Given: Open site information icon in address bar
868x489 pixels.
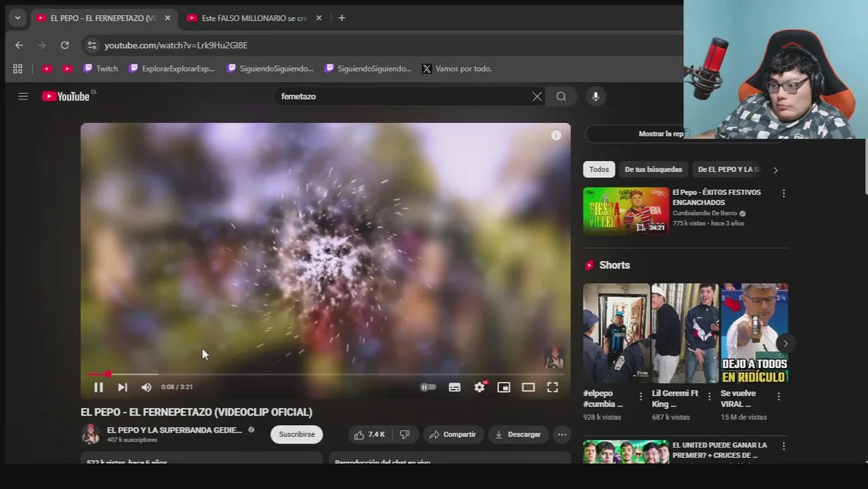Looking at the screenshot, I should pyautogui.click(x=92, y=46).
